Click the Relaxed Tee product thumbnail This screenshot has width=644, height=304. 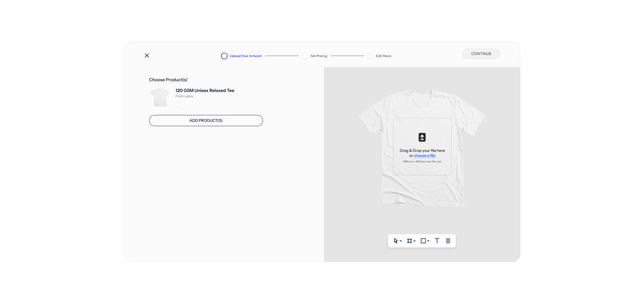pyautogui.click(x=160, y=97)
